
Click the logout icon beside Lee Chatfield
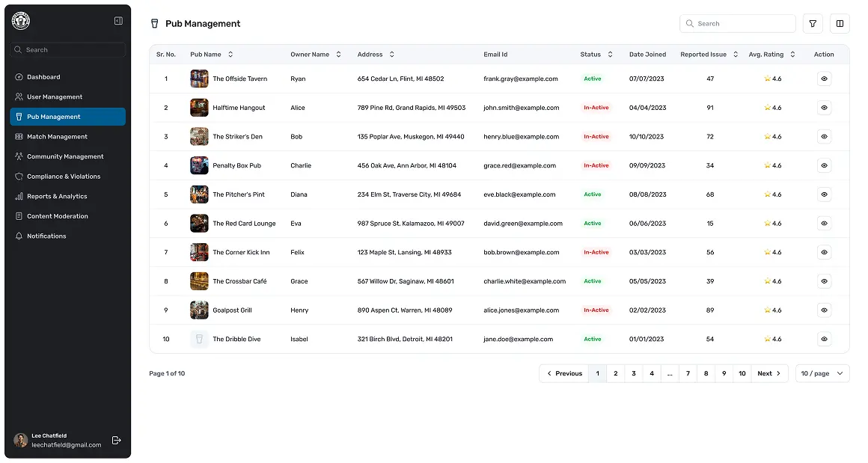[116, 441]
